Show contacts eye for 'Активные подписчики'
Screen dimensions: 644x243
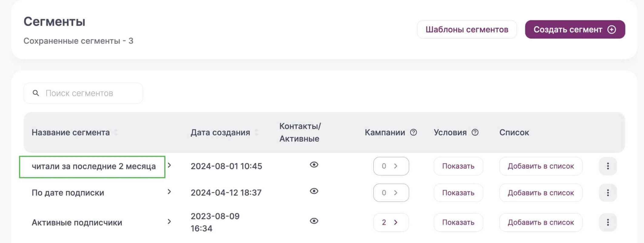(314, 221)
